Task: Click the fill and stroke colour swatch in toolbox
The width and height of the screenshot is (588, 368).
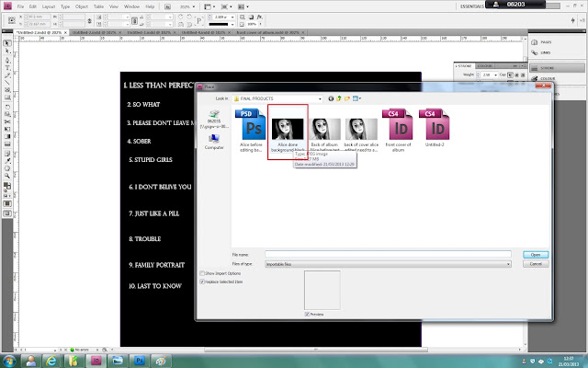Action: [x=7, y=186]
